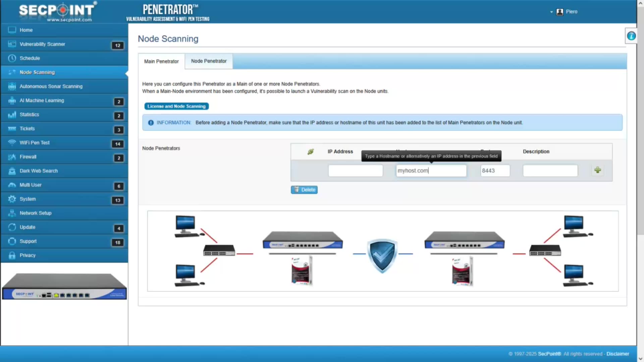The width and height of the screenshot is (644, 362).
Task: Add a node with the green plus icon
Action: point(597,170)
